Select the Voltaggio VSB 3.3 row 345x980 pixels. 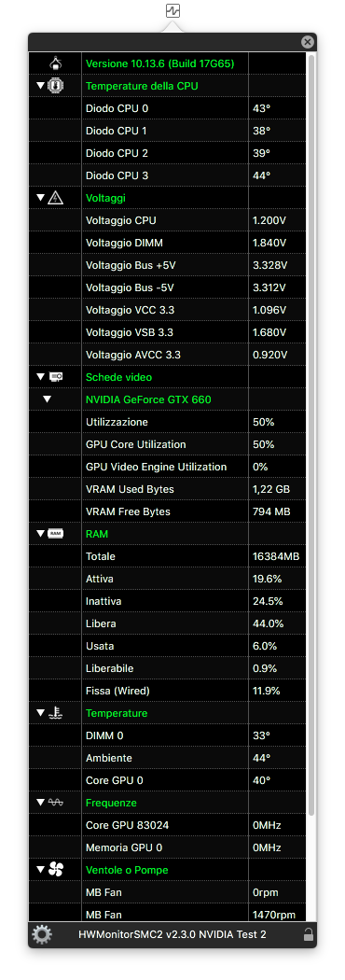click(x=168, y=332)
